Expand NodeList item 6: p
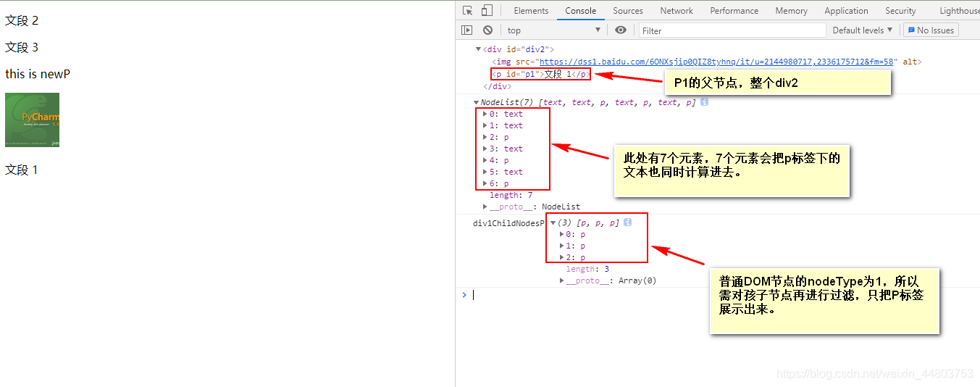980x387 pixels. 485,183
